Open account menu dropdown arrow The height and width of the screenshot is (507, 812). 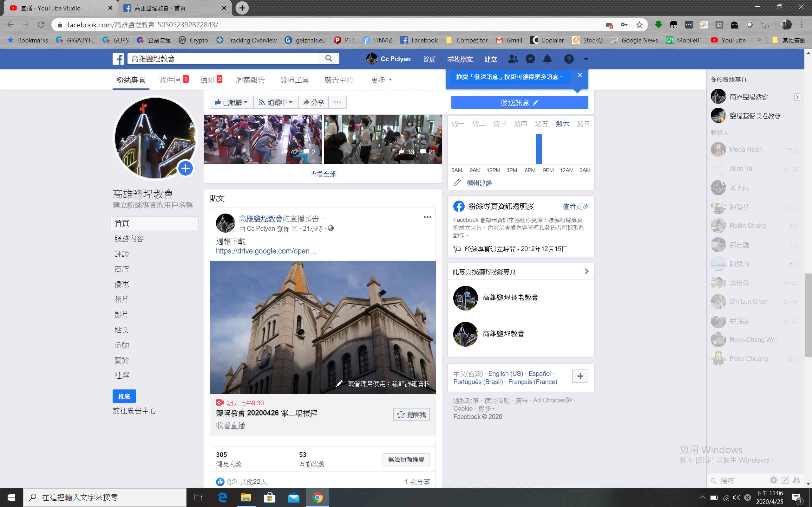586,59
